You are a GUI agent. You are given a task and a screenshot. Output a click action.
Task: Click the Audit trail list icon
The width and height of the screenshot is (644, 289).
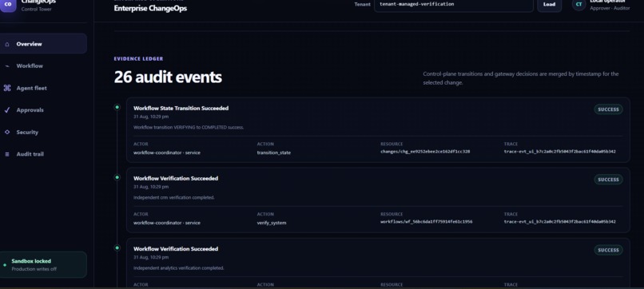point(7,154)
